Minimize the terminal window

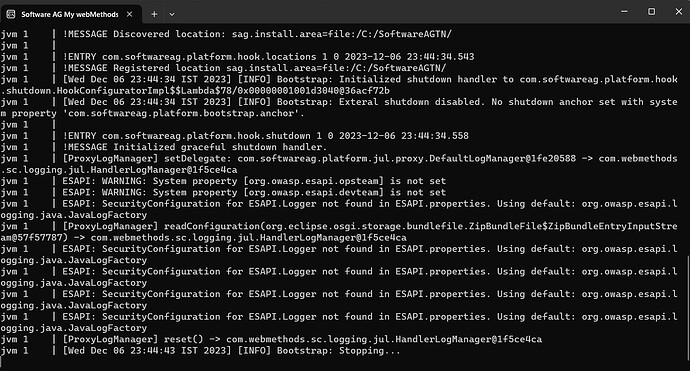(x=624, y=11)
